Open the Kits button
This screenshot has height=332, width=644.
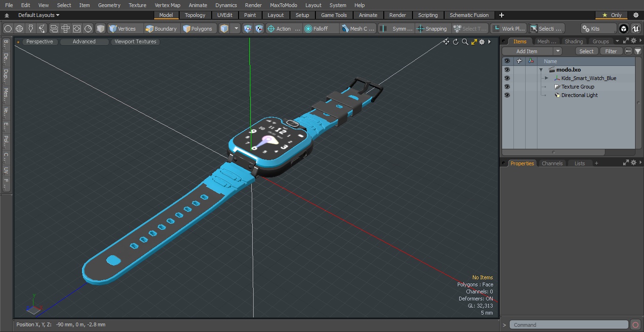[x=598, y=29]
